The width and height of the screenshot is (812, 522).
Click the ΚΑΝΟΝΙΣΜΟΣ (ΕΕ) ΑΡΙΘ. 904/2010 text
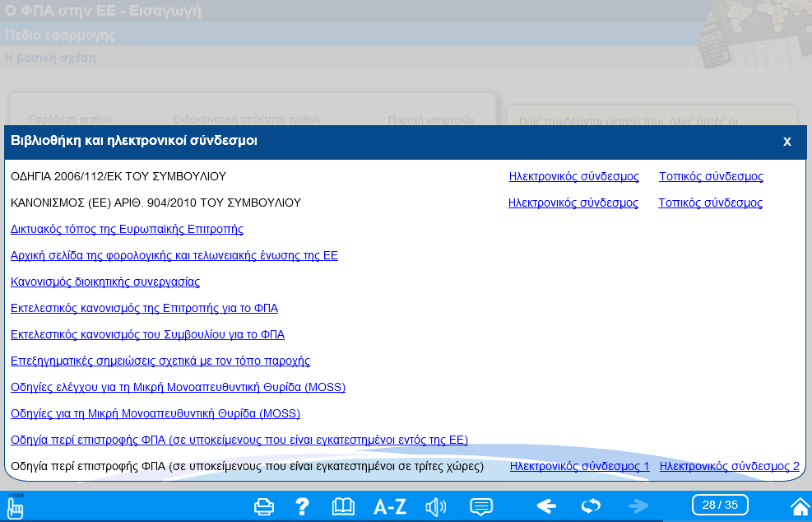(x=155, y=203)
